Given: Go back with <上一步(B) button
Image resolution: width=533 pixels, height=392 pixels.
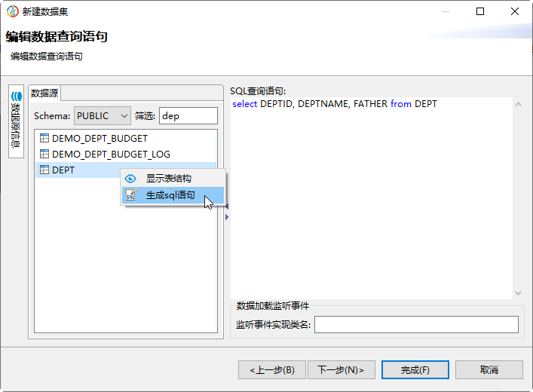Looking at the screenshot, I should [271, 369].
